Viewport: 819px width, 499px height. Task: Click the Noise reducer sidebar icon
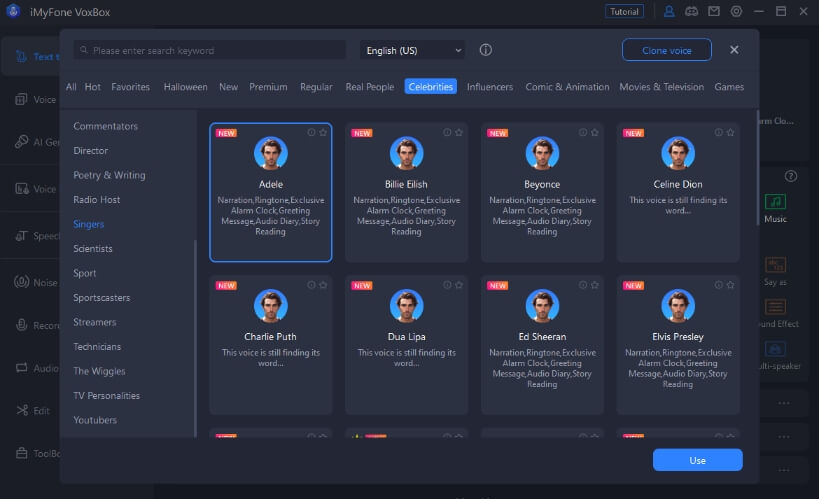pyautogui.click(x=21, y=282)
